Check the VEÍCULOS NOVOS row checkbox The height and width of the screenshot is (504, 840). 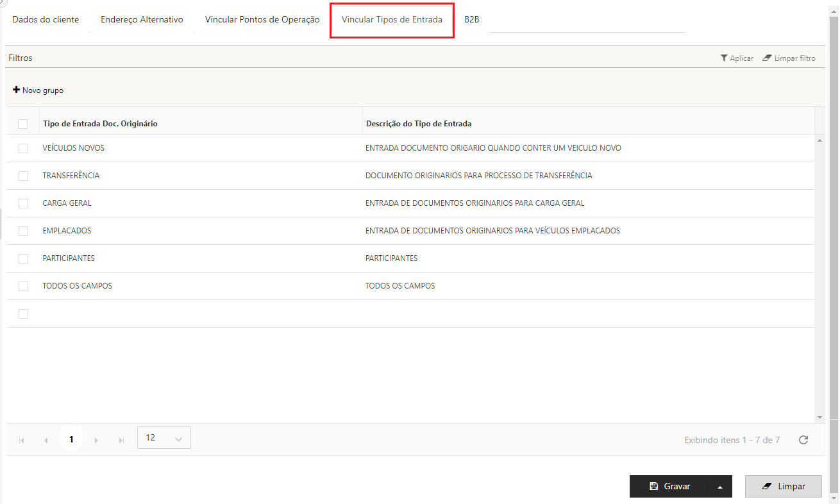click(24, 148)
